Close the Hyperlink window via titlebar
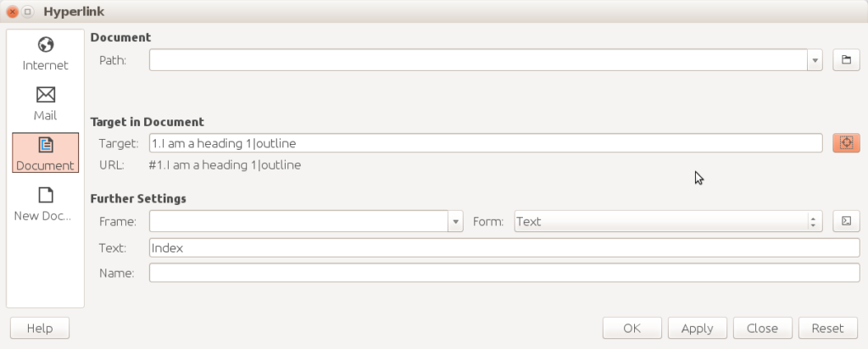The height and width of the screenshot is (349, 868). 12,12
